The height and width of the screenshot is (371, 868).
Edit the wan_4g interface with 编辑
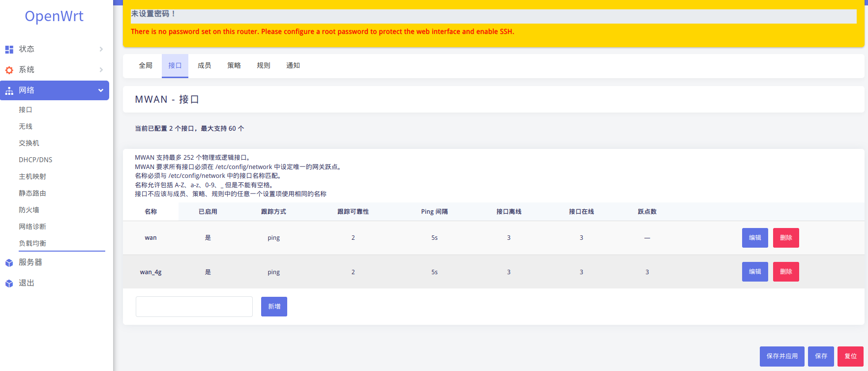pyautogui.click(x=755, y=272)
